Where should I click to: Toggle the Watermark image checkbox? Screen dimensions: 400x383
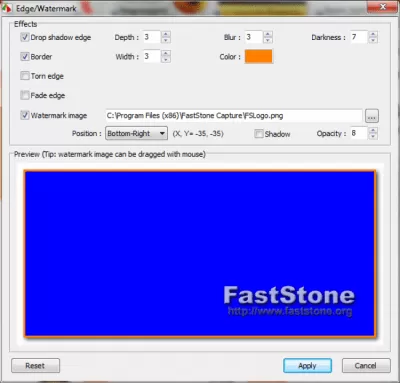pos(25,115)
